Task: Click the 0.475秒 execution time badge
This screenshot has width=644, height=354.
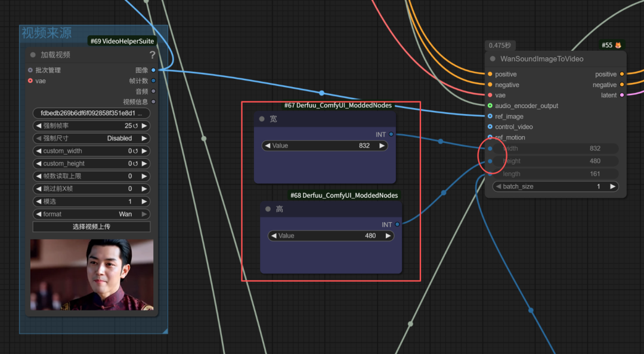Action: click(500, 45)
